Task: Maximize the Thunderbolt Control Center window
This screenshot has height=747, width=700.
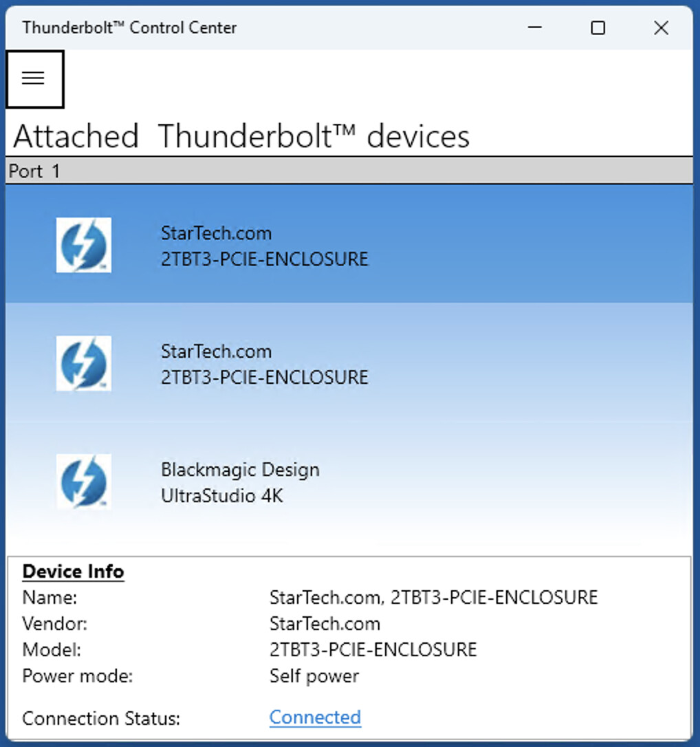Action: click(598, 28)
